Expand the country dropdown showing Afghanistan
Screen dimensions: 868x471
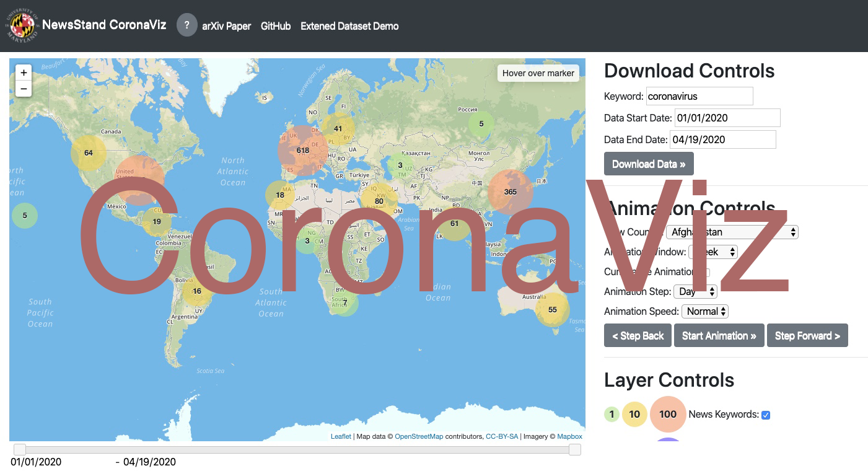coord(732,232)
